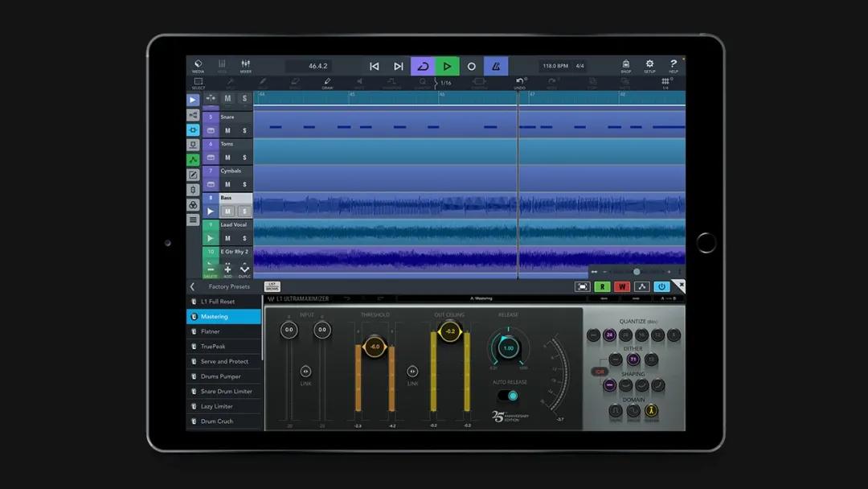The image size is (868, 489).
Task: Start recording with the Record button
Action: pyautogui.click(x=472, y=67)
